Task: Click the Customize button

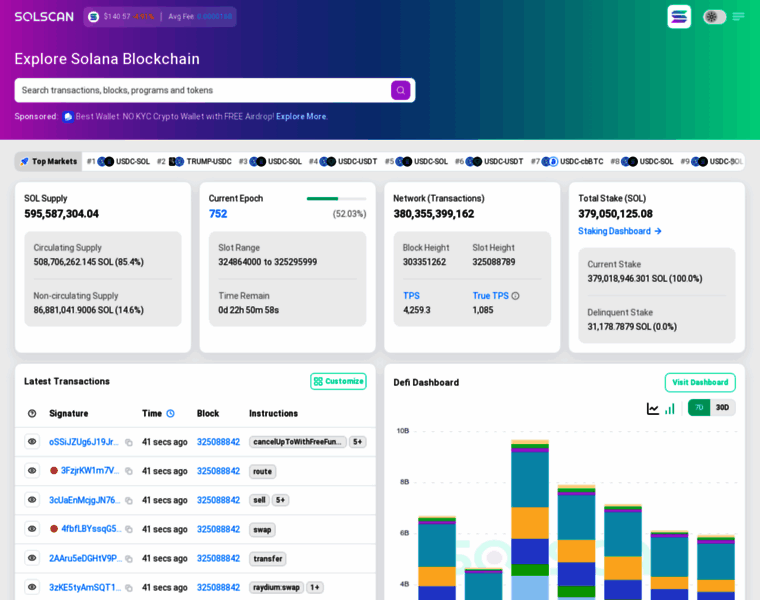Action: click(338, 381)
